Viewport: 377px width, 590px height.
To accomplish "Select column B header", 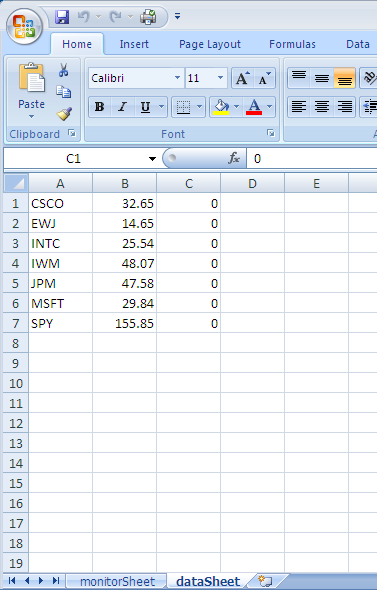I will pyautogui.click(x=125, y=184).
